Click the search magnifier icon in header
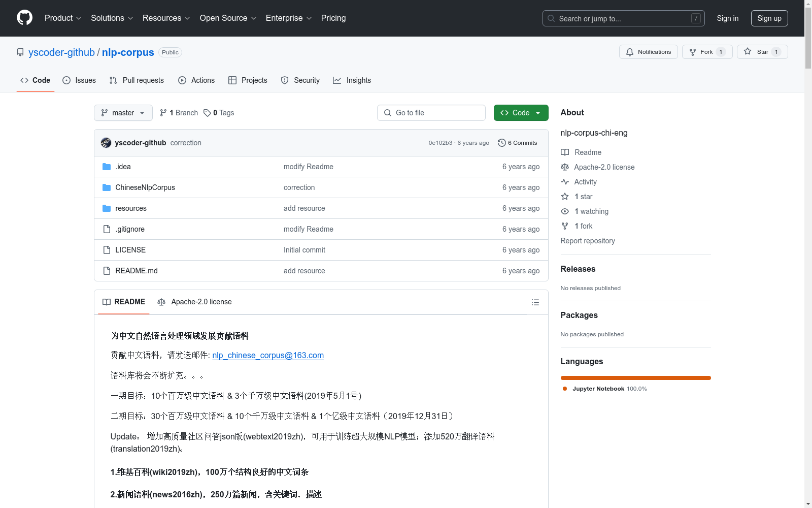Image resolution: width=812 pixels, height=508 pixels. (x=551, y=18)
